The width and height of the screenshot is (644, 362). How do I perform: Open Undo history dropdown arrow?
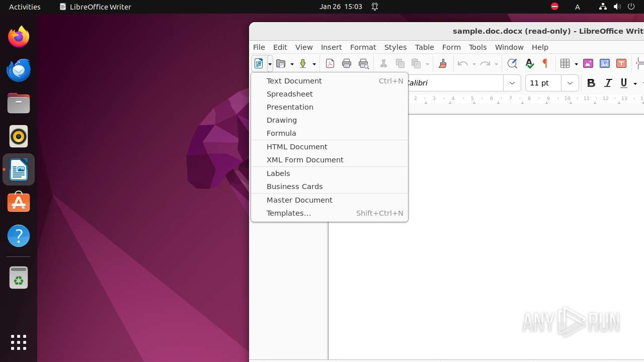(x=474, y=64)
